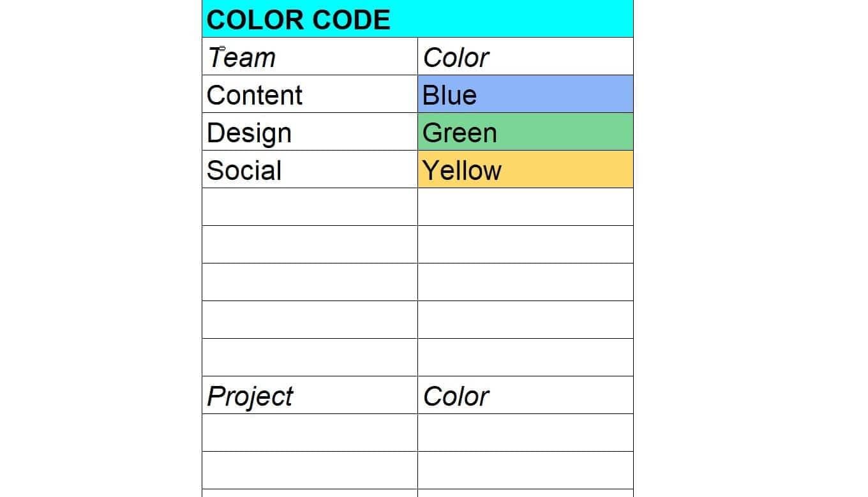Pick the Green colored cell

tap(525, 132)
